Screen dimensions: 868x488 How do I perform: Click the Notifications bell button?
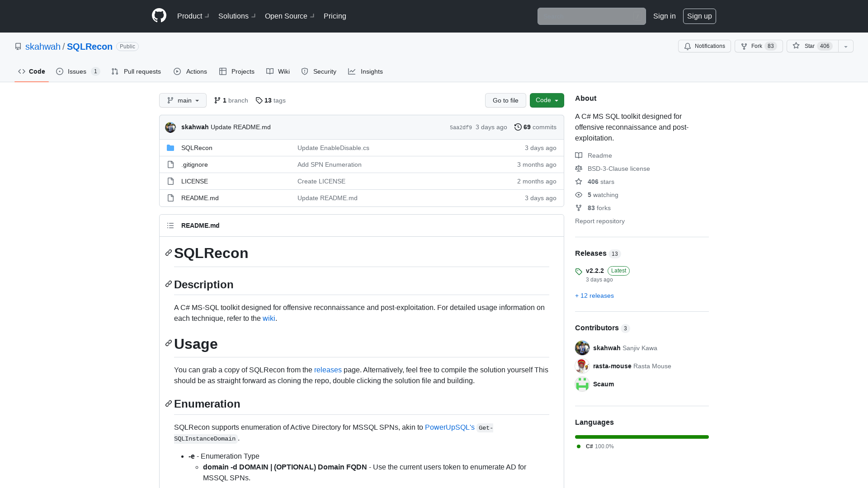coord(704,46)
